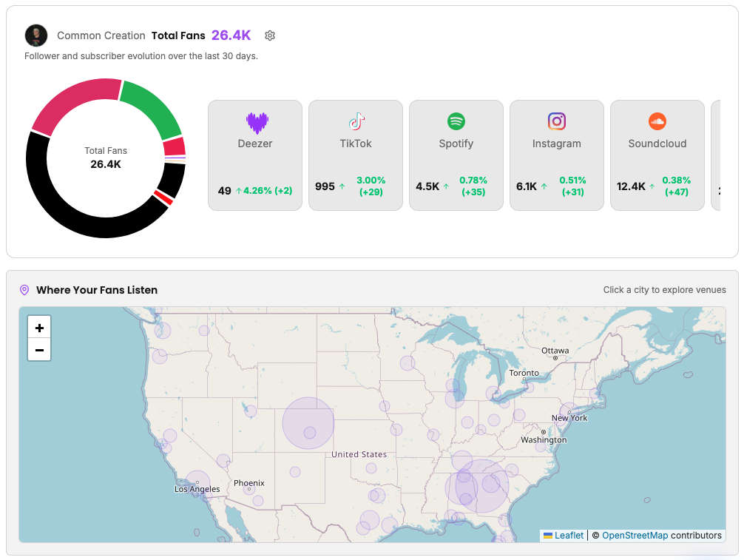Screen dimensions: 744x560
Task: Click the Common Creation artist name
Action: 101,36
